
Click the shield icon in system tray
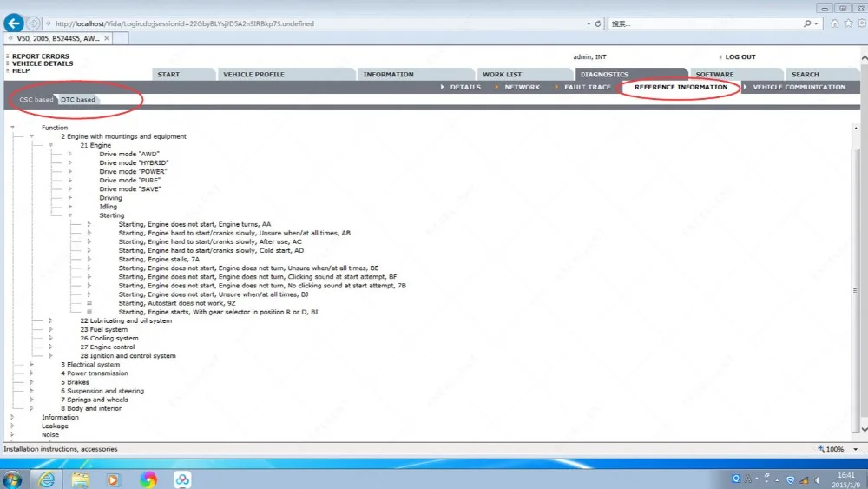click(791, 480)
